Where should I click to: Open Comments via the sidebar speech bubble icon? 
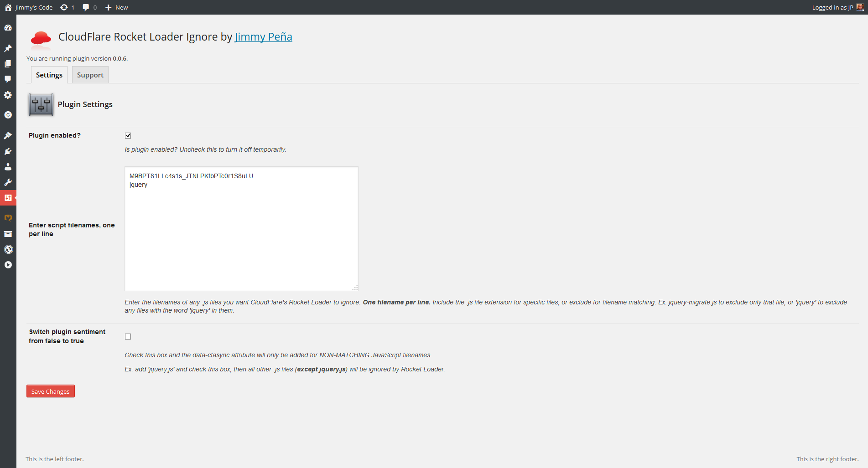(x=8, y=79)
